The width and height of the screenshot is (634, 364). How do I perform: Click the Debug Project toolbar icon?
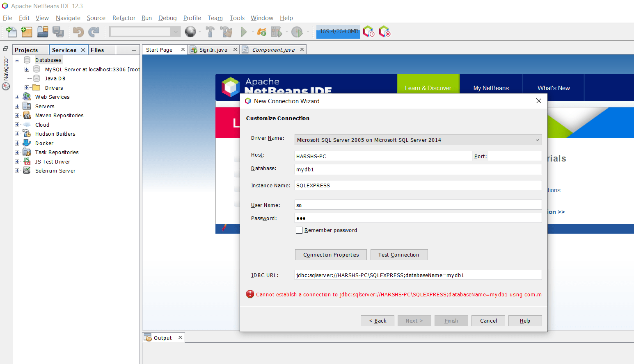click(x=276, y=32)
